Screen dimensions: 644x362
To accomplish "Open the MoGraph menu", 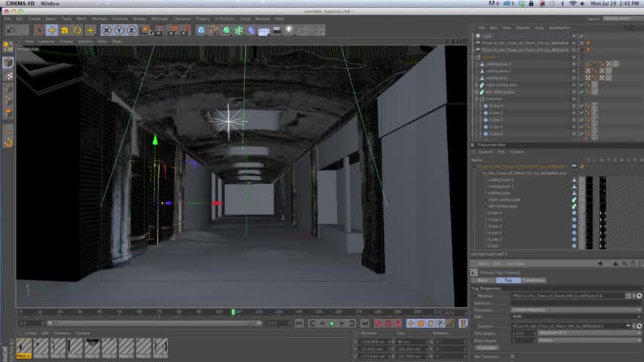I will click(x=160, y=19).
